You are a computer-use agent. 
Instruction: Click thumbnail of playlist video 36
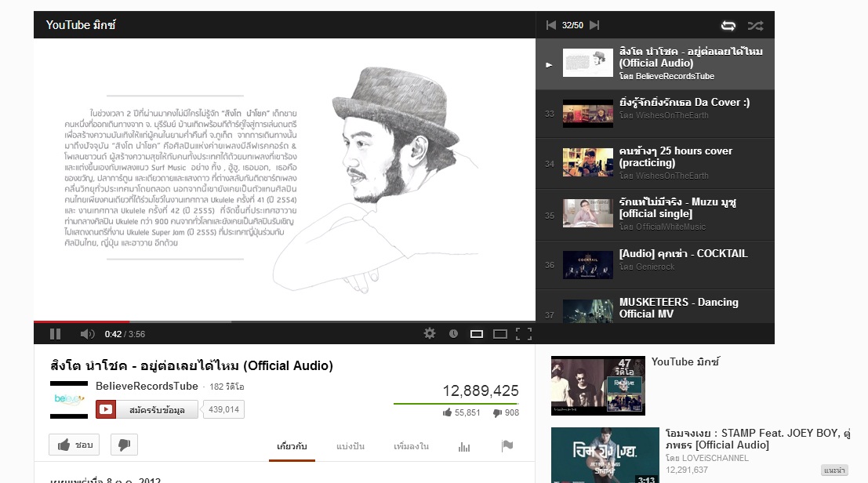[588, 265]
